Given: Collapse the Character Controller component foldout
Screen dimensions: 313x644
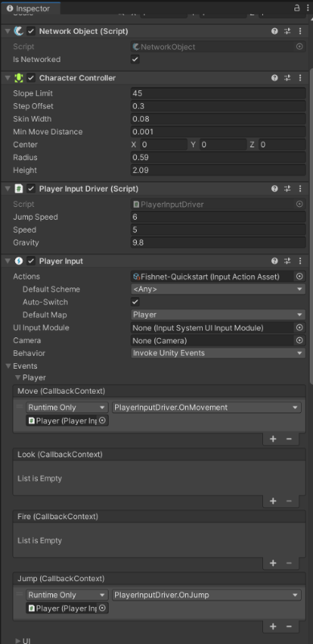Looking at the screenshot, I should 7,78.
